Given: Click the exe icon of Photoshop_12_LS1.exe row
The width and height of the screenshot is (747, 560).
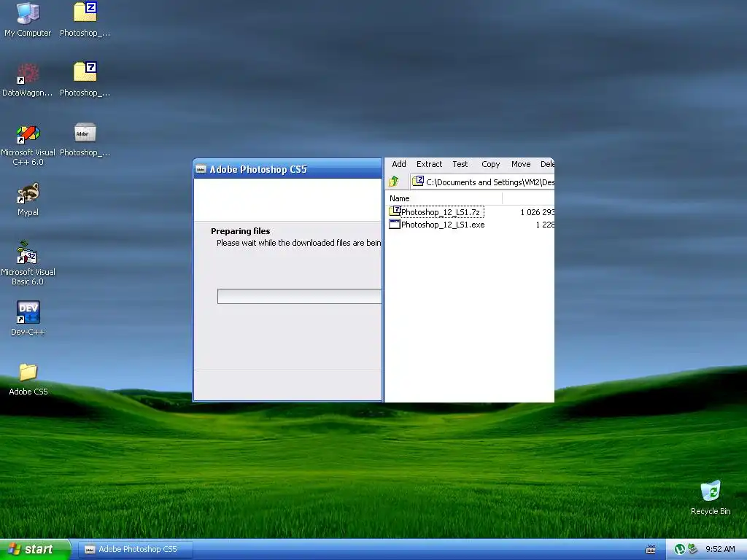Looking at the screenshot, I should [x=395, y=224].
